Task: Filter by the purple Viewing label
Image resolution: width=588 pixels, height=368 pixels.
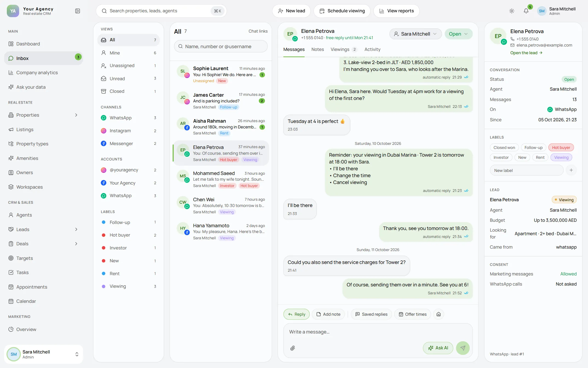Action: click(128, 286)
